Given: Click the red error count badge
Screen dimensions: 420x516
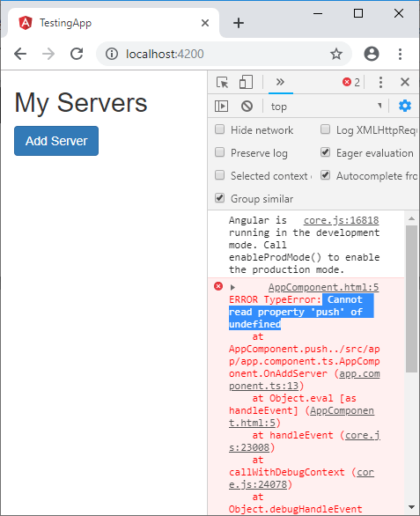Looking at the screenshot, I should 350,82.
